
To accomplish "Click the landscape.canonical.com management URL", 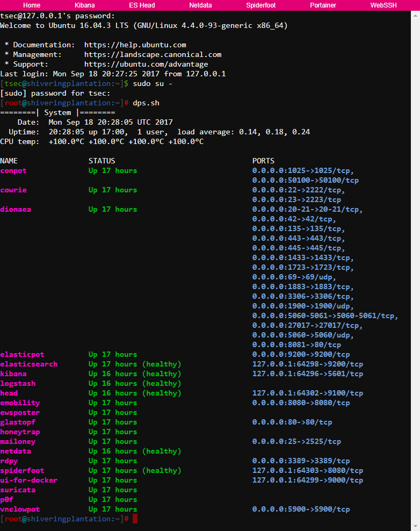I will click(x=153, y=55).
